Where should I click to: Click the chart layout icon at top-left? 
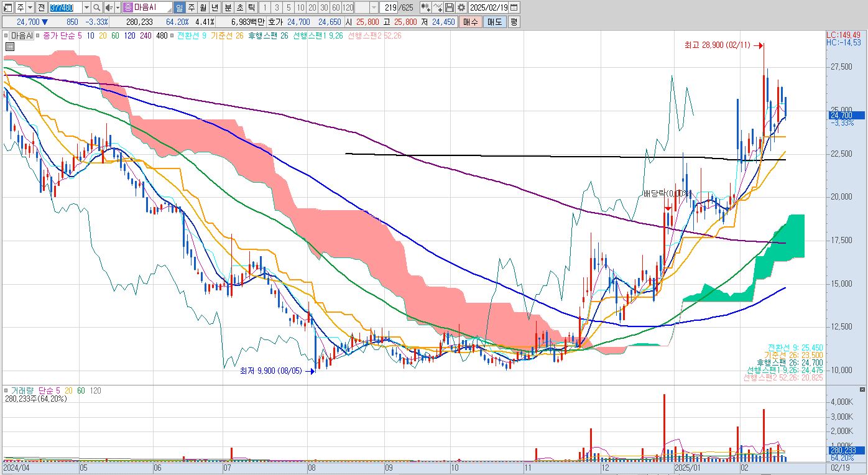pyautogui.click(x=7, y=7)
